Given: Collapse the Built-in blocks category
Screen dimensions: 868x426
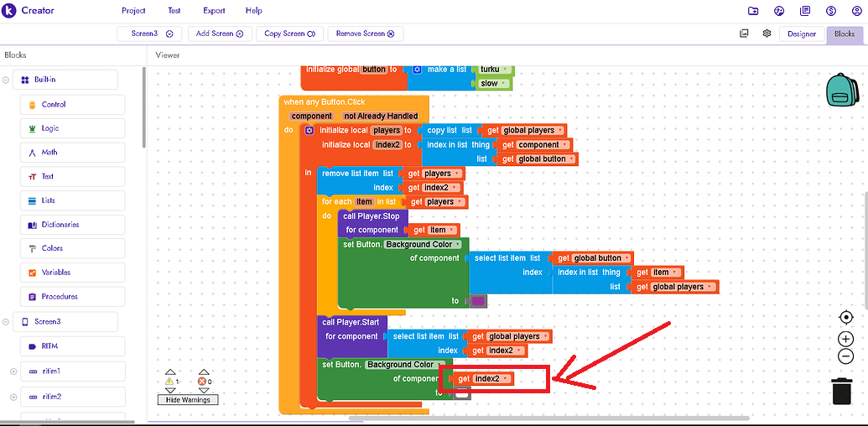Looking at the screenshot, I should tap(7, 81).
